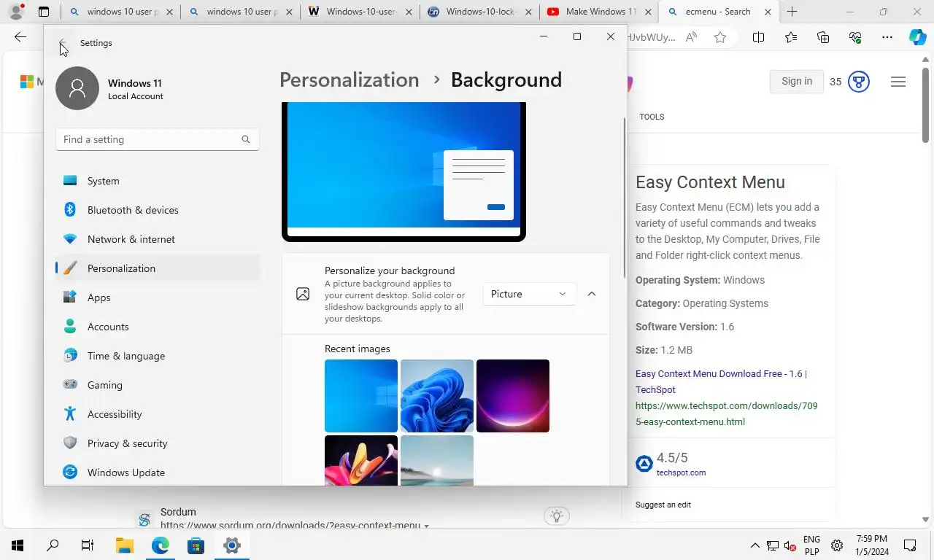This screenshot has width=934, height=560.
Task: Open the Picture background type dropdown
Action: pyautogui.click(x=529, y=294)
